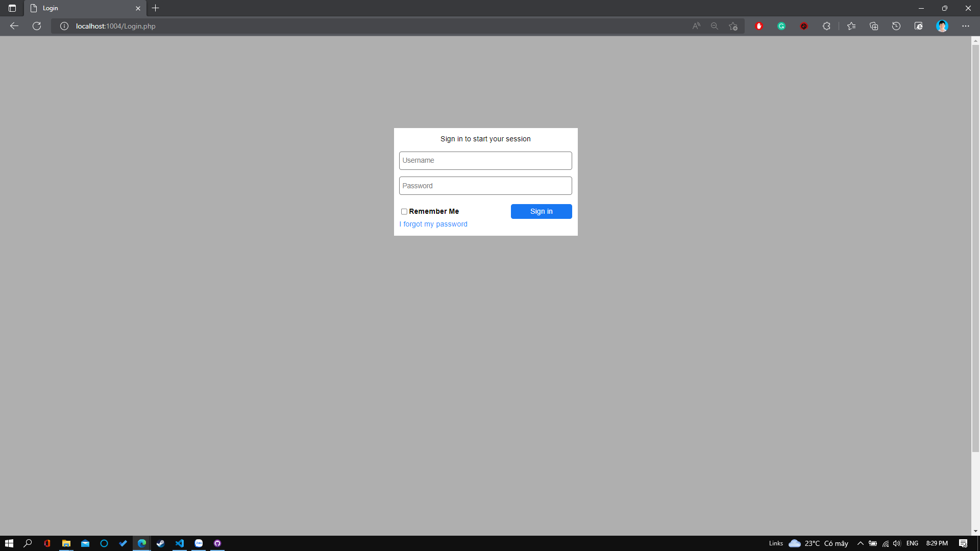Open browser Collections panel
980x551 pixels.
874,26
